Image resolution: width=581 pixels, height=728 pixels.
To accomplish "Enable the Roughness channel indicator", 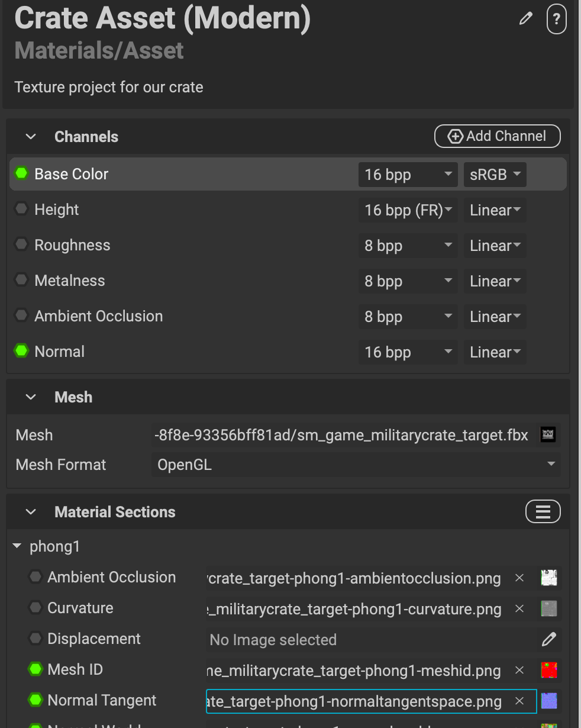I will tap(21, 244).
